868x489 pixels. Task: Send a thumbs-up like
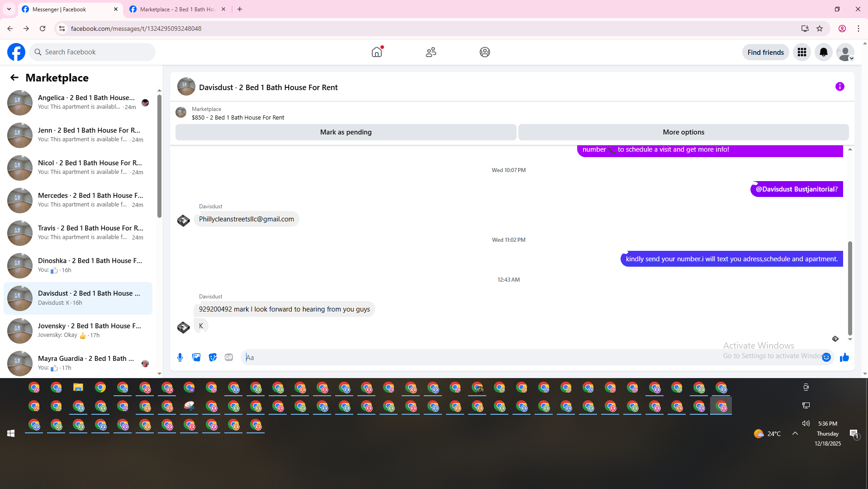(844, 357)
